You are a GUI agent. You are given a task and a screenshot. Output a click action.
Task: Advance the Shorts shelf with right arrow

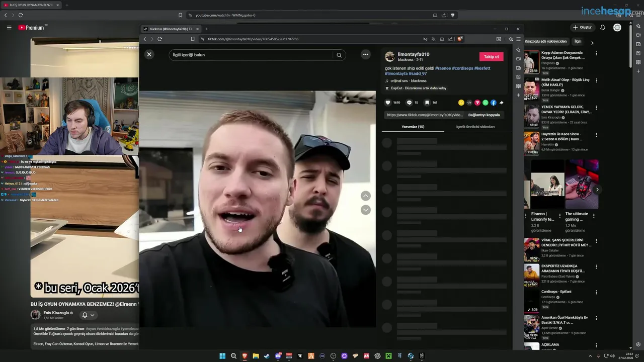[x=597, y=190]
